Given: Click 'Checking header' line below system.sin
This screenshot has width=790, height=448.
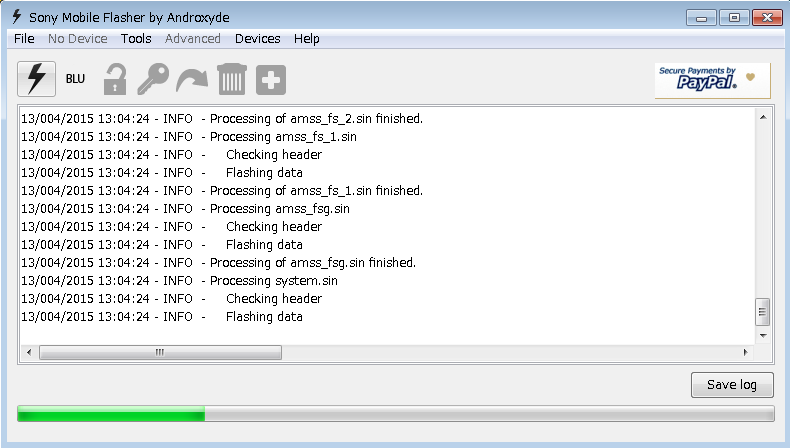Looking at the screenshot, I should 171,299.
